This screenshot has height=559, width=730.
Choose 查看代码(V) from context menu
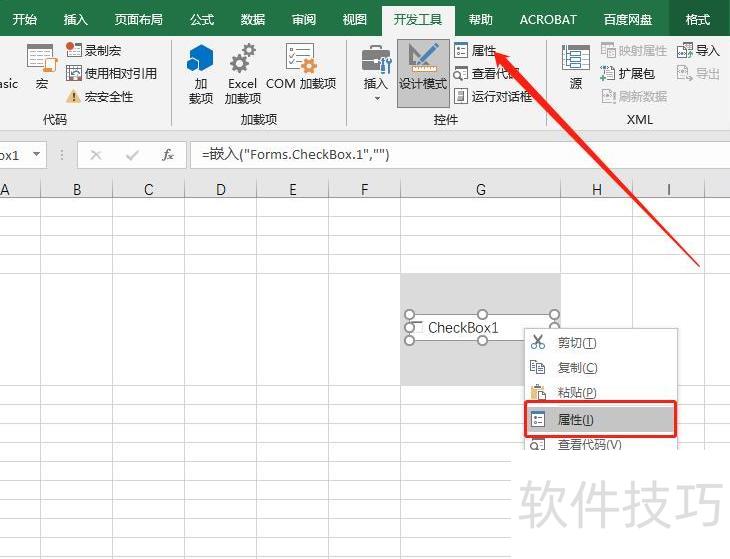pos(601,444)
